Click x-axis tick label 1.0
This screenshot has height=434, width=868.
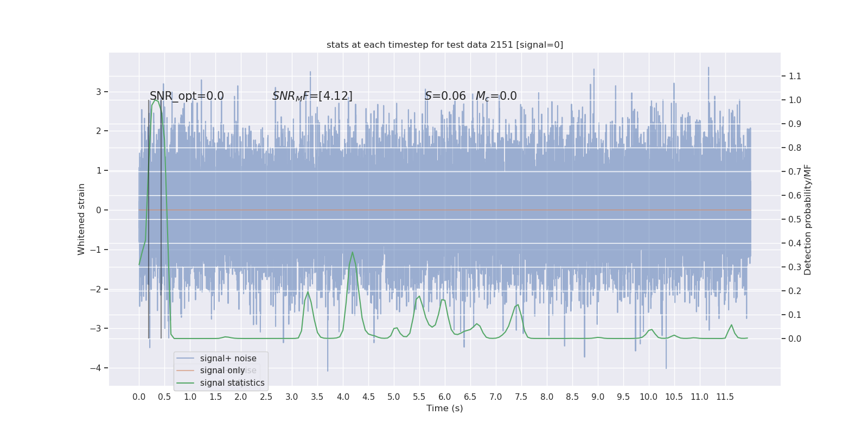(x=190, y=397)
